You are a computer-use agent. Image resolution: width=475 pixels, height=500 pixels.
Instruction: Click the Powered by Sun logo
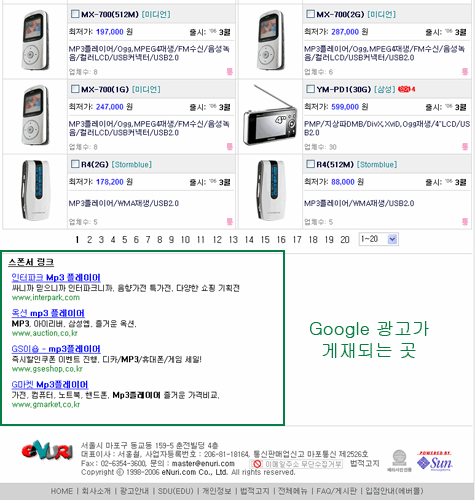435,461
